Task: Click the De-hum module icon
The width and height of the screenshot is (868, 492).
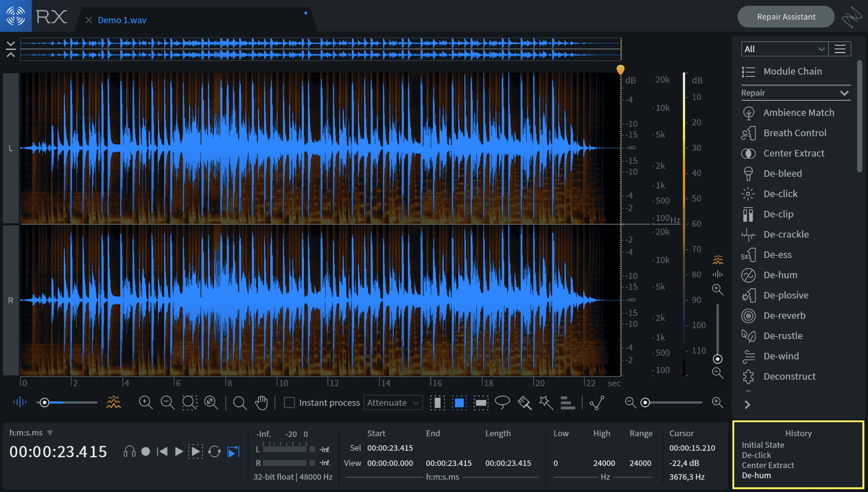Action: tap(748, 275)
